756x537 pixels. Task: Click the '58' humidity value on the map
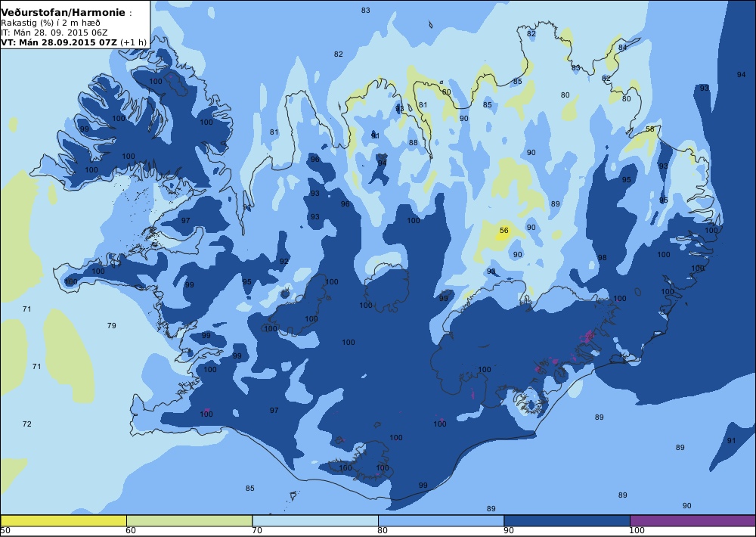click(x=650, y=129)
